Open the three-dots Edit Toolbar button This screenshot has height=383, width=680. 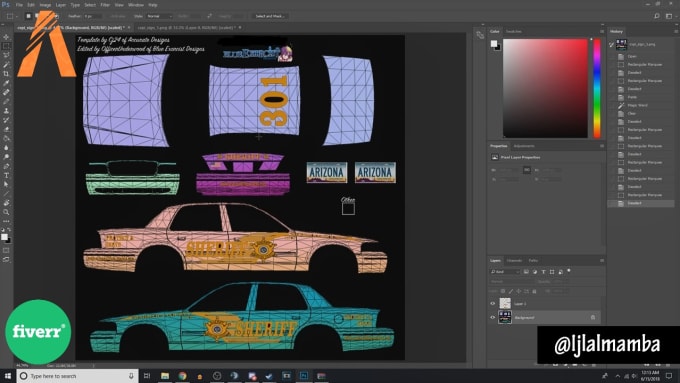[x=6, y=221]
